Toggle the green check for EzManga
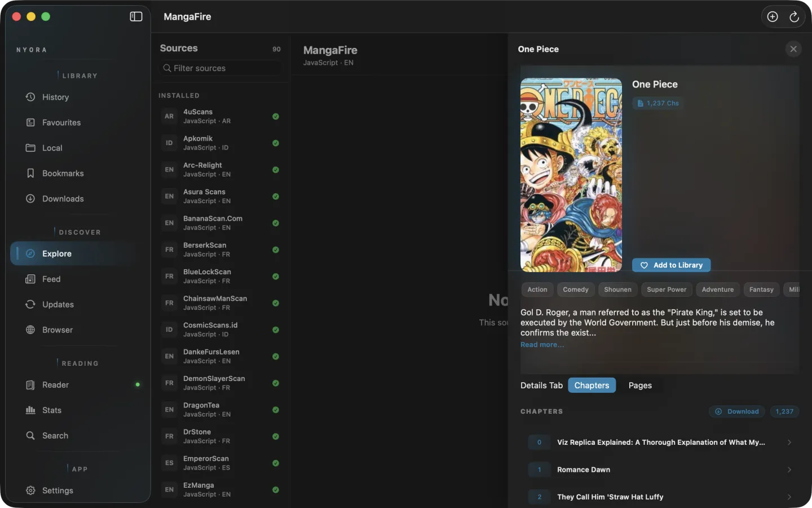Screen dimensions: 812x508 (276, 489)
